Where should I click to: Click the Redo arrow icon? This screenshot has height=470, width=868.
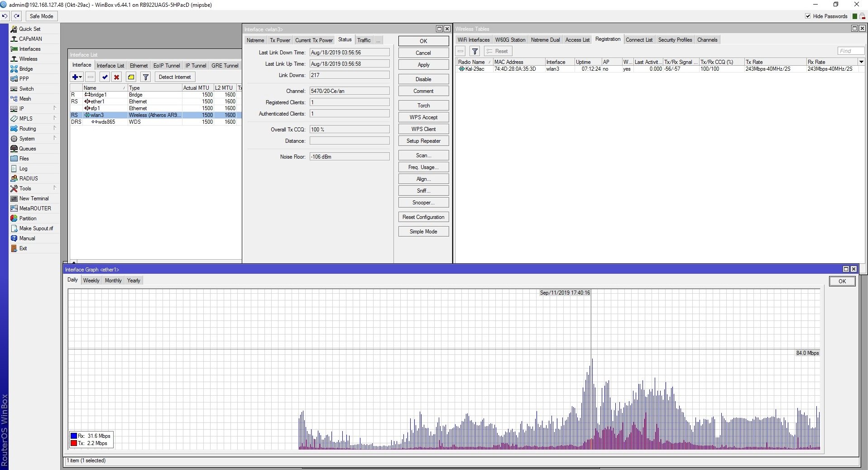17,16
